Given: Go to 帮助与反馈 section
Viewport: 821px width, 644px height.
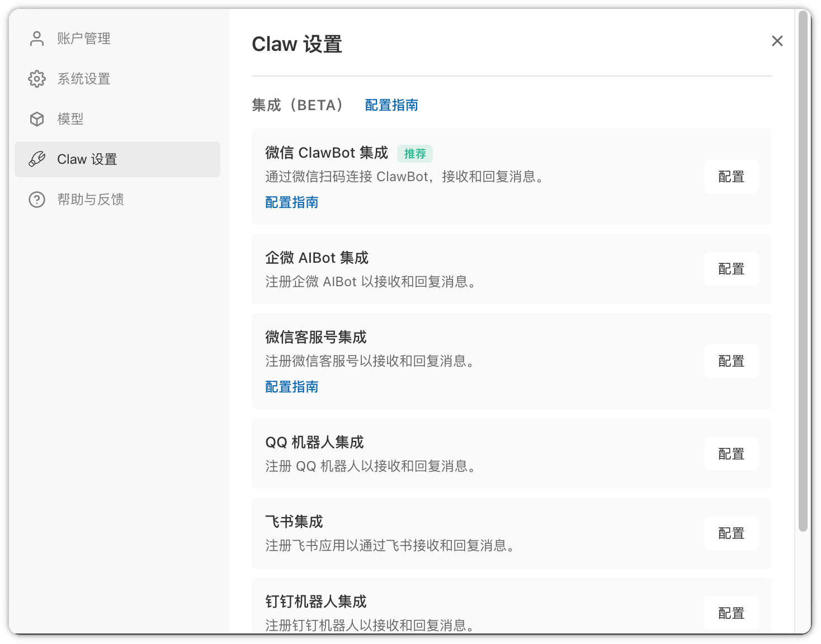Looking at the screenshot, I should pyautogui.click(x=91, y=200).
